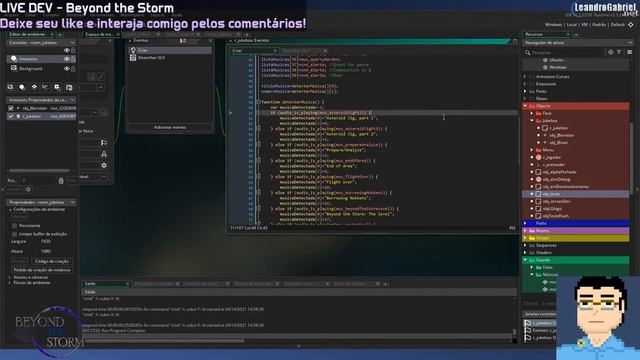Toggle visibility eye of Background layer
Viewport: 640px width, 360px height.
[x=67, y=69]
